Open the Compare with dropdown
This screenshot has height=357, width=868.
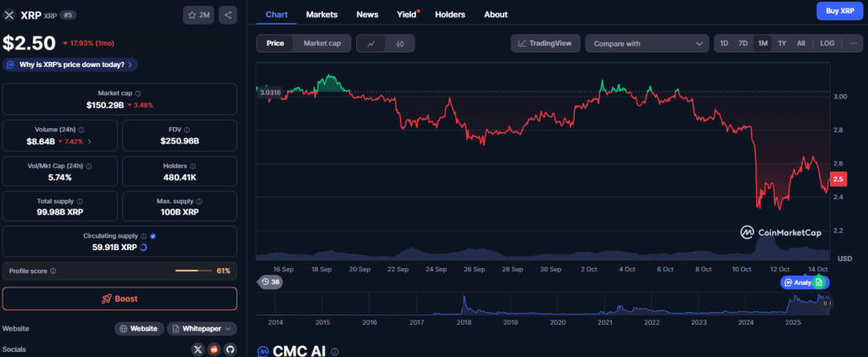[x=646, y=43]
